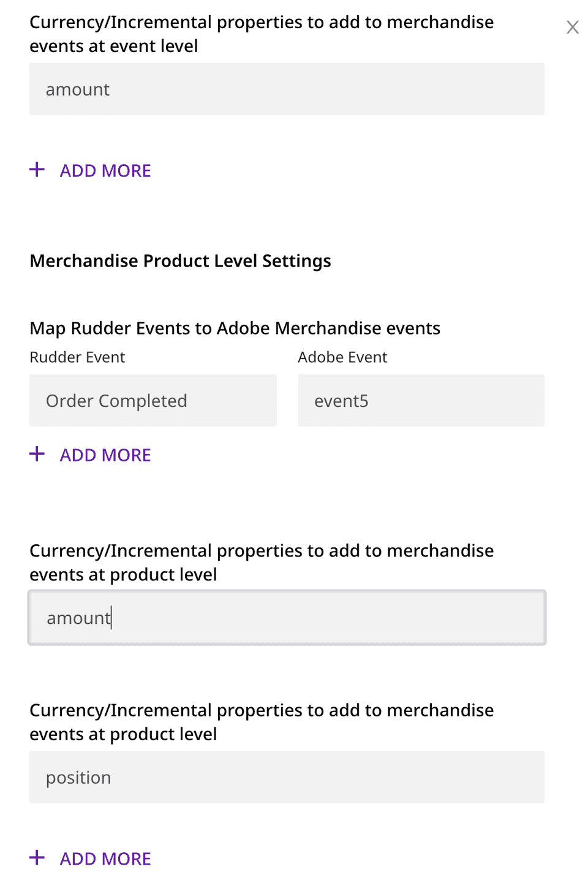
Task: Click ADD MORE text under Rudder event mapping
Action: point(105,455)
